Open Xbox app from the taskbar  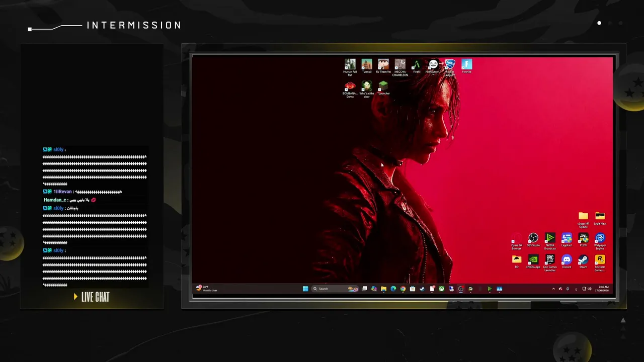click(x=441, y=289)
